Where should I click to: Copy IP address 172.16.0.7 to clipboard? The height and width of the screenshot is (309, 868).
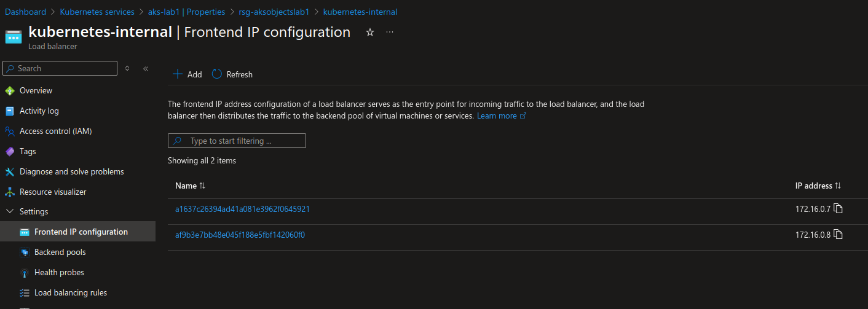click(x=838, y=209)
